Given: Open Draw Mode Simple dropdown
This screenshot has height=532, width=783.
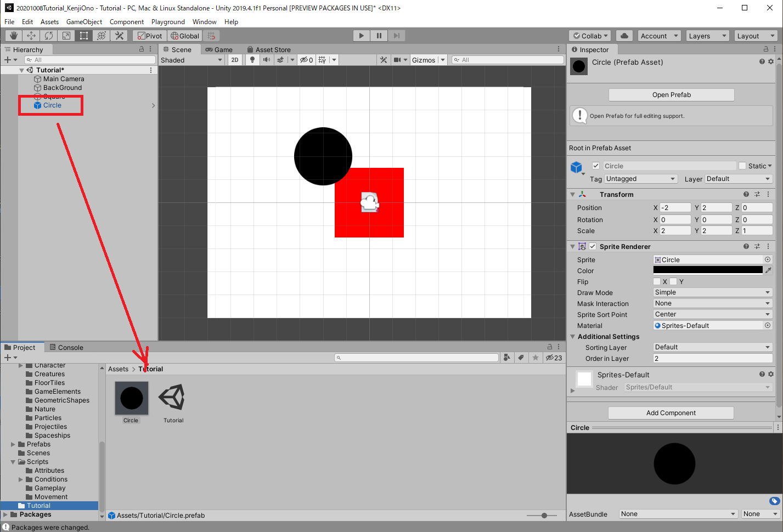Looking at the screenshot, I should [x=713, y=292].
